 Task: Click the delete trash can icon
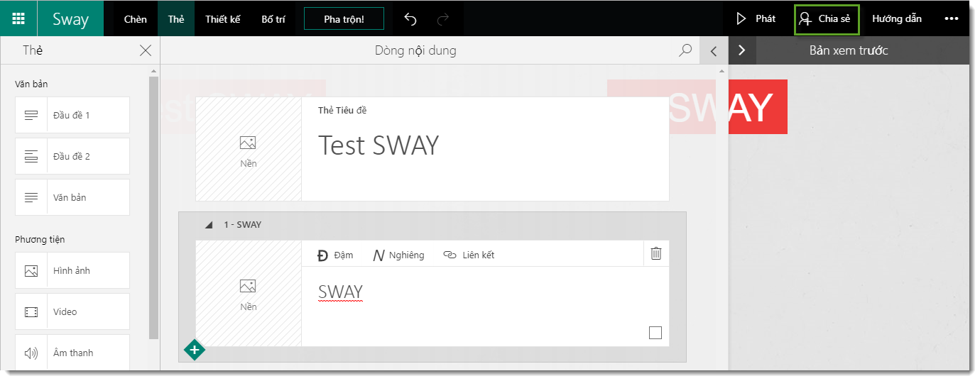pyautogui.click(x=655, y=253)
